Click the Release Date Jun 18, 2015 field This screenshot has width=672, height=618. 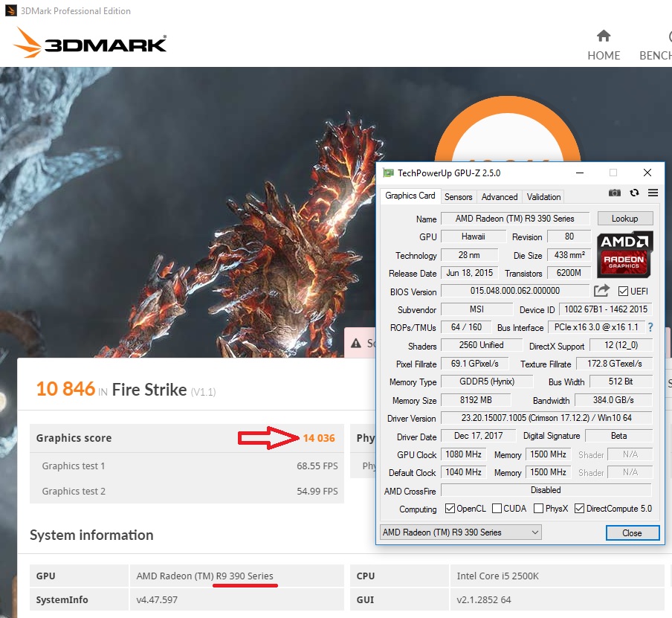point(470,273)
